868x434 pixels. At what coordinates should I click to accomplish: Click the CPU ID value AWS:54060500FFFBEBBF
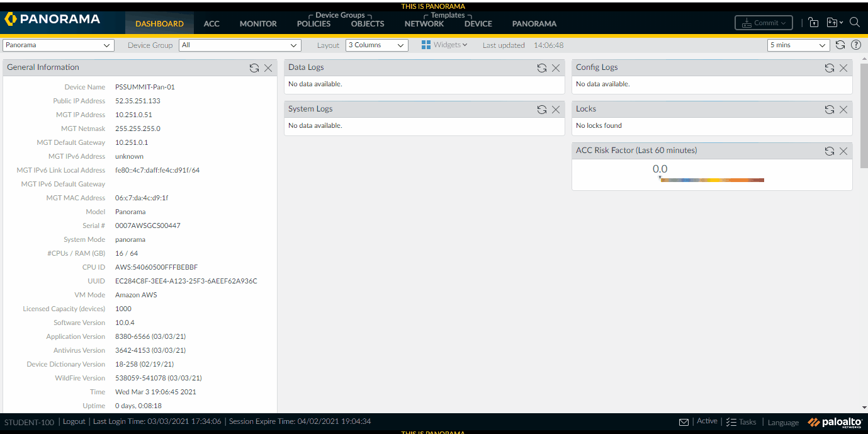point(156,267)
